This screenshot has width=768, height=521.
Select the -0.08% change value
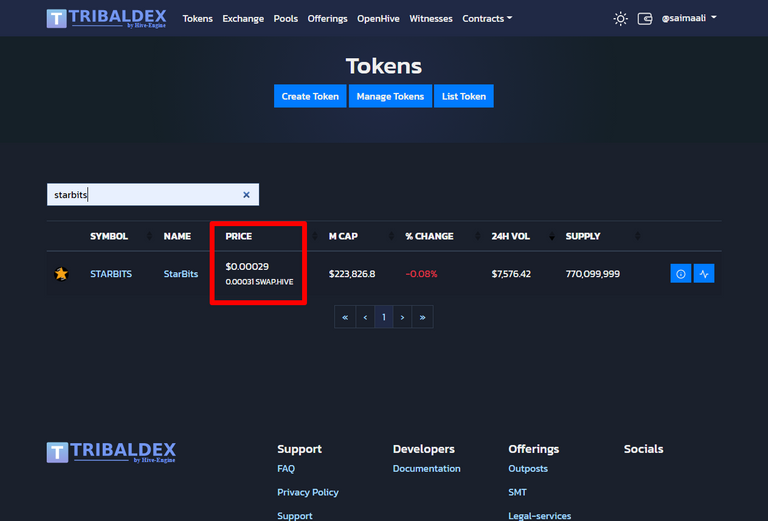(421, 274)
